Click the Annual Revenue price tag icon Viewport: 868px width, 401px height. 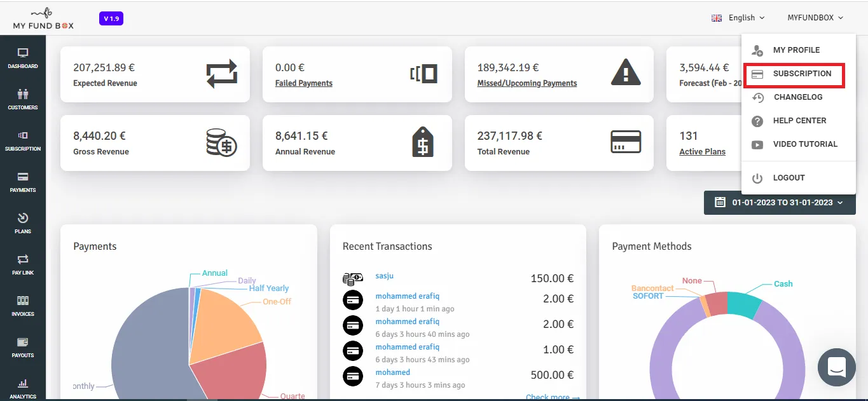pyautogui.click(x=423, y=142)
